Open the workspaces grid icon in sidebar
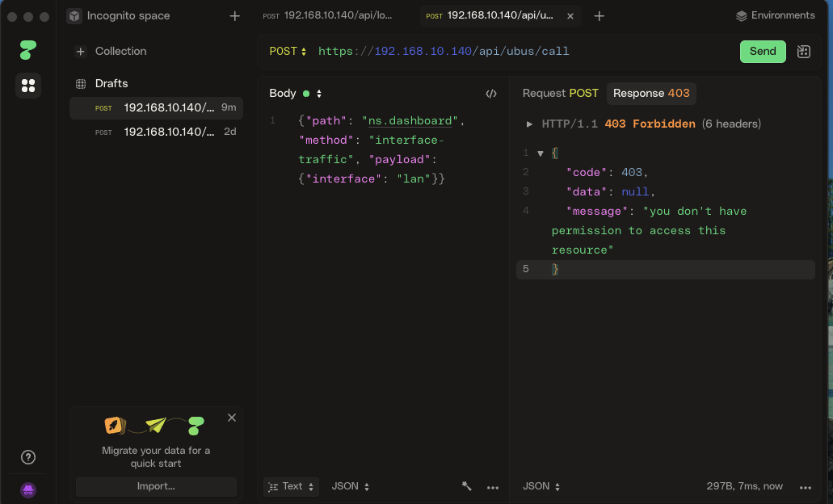833x504 pixels. 28,86
